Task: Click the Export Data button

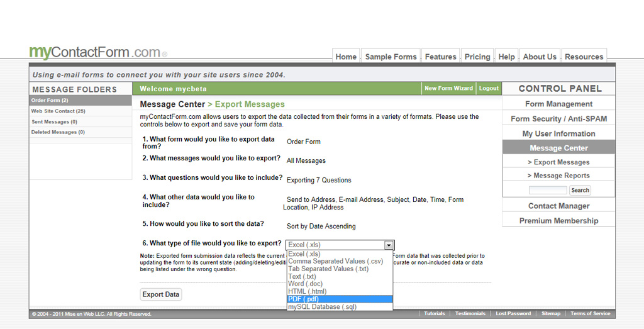Action: pyautogui.click(x=160, y=294)
